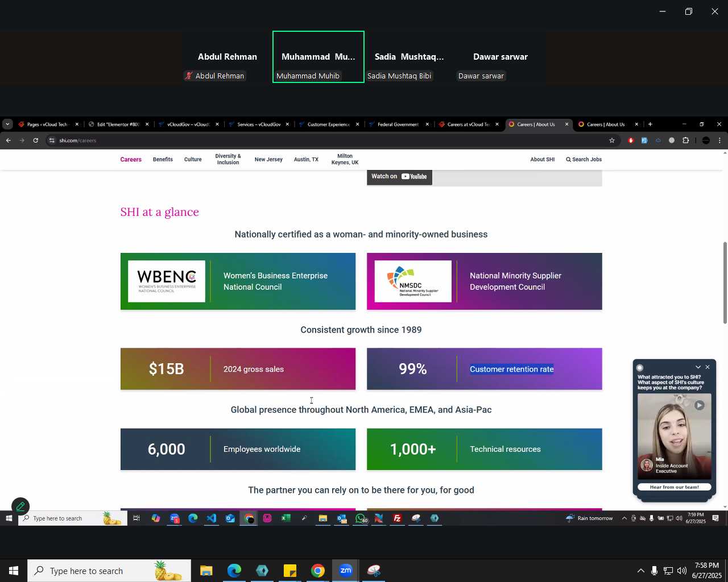This screenshot has width=728, height=582.
Task: Open volume control in system tray
Action: tap(682, 571)
